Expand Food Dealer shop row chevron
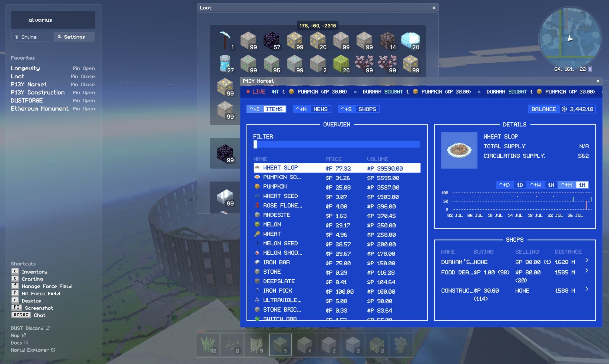 (x=587, y=271)
